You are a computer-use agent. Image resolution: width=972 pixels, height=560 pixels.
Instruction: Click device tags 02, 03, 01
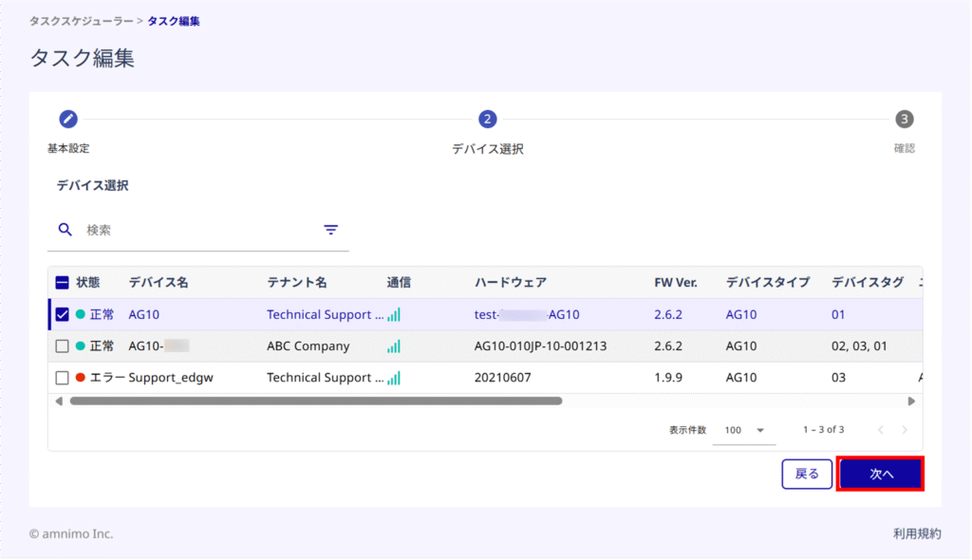click(x=859, y=346)
